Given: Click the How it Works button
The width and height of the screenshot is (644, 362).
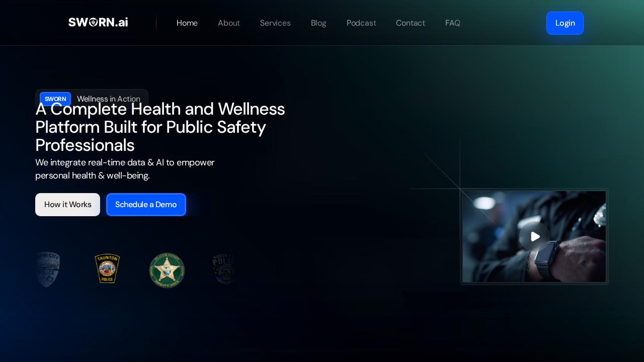Looking at the screenshot, I should point(67,204).
